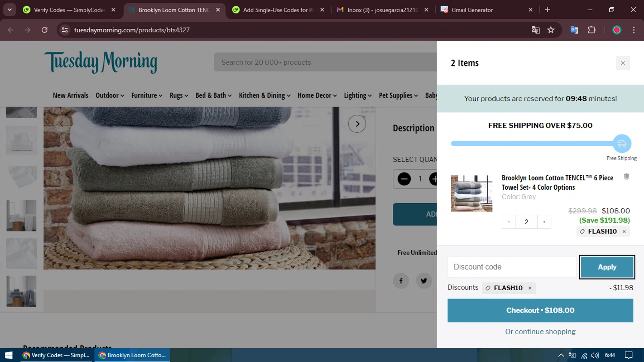Viewport: 644px width, 362px height.
Task: Open Windows notification center
Action: (x=629, y=355)
